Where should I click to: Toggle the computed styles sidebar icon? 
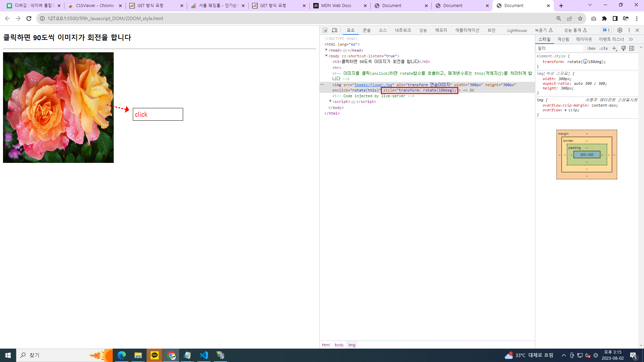click(x=632, y=49)
